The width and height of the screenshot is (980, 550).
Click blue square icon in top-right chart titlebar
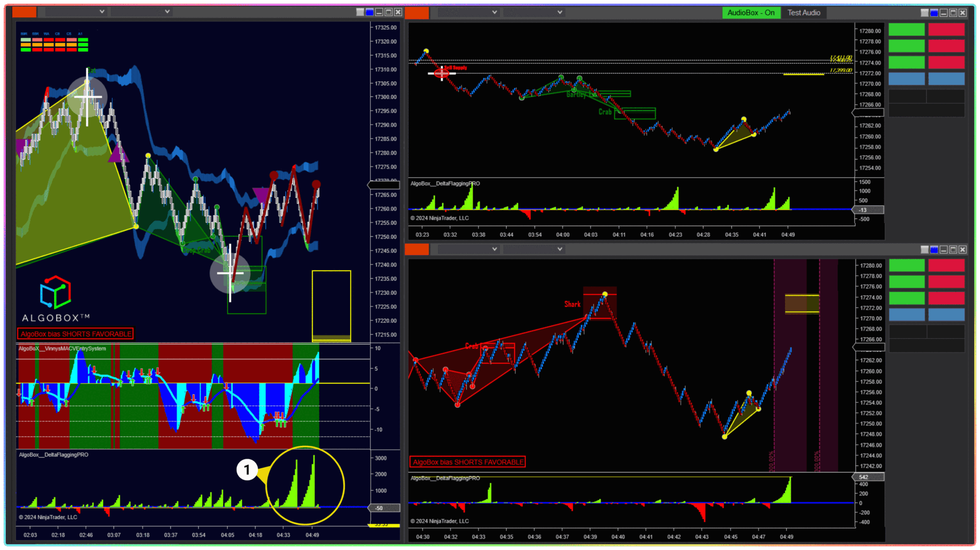[x=934, y=13]
